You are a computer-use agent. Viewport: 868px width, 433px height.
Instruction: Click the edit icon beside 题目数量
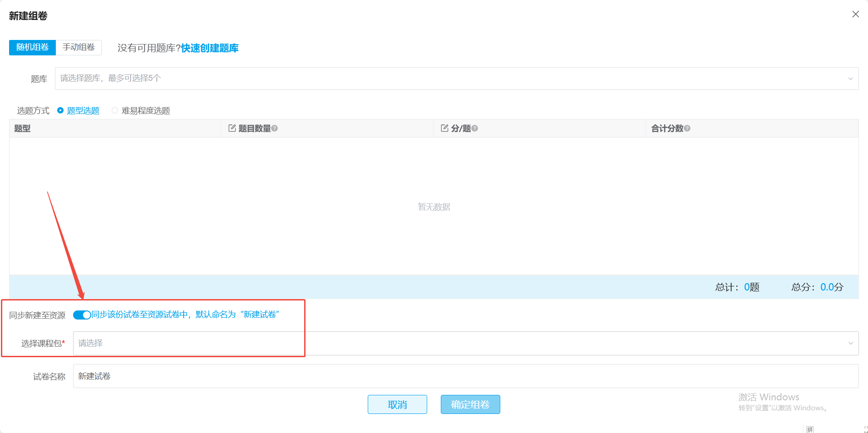coord(232,128)
